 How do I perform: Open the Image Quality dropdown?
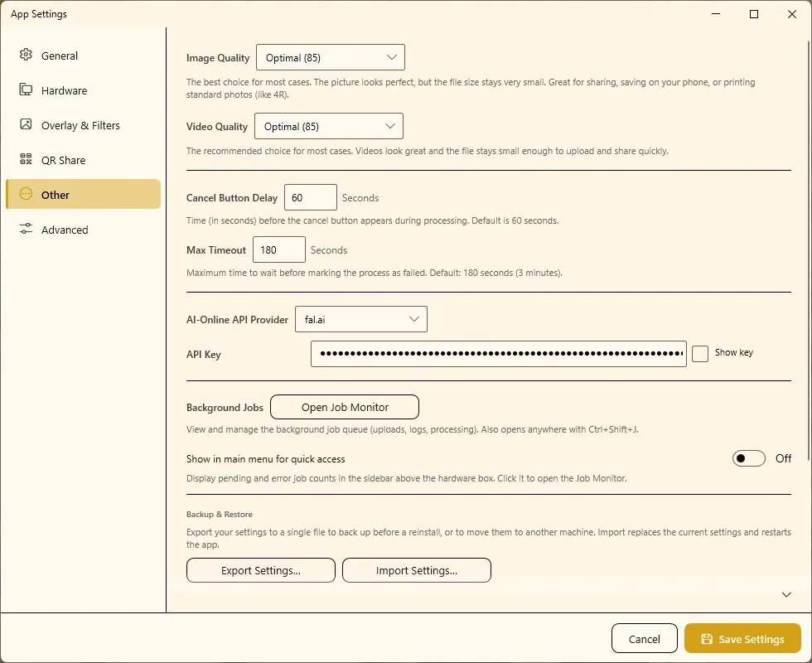point(331,57)
